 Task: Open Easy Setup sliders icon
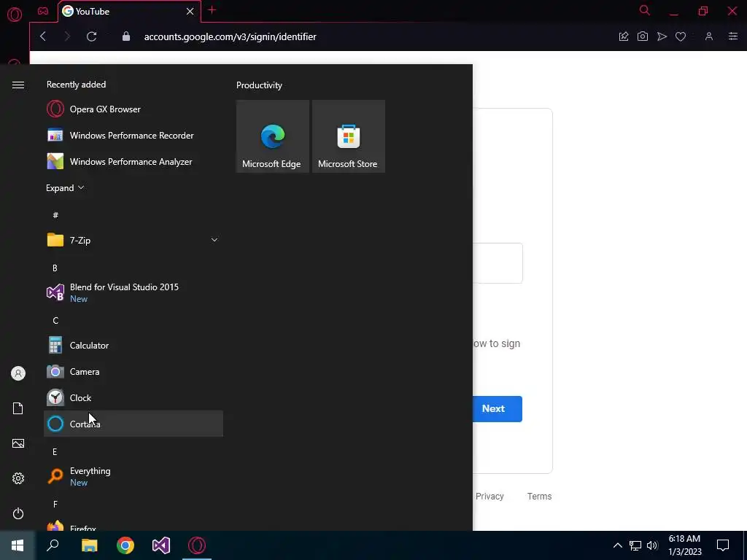pos(733,36)
